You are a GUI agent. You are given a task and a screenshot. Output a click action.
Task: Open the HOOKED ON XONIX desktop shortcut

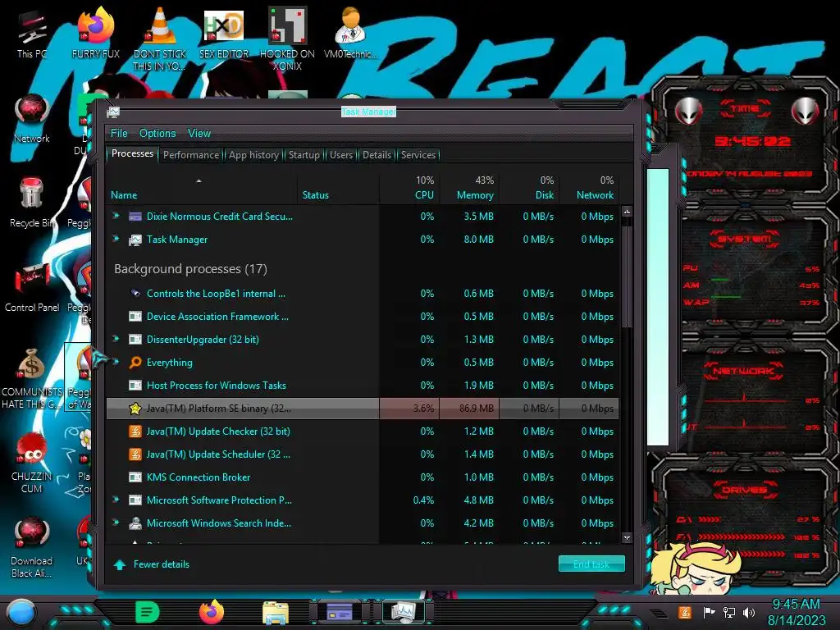pos(287,39)
